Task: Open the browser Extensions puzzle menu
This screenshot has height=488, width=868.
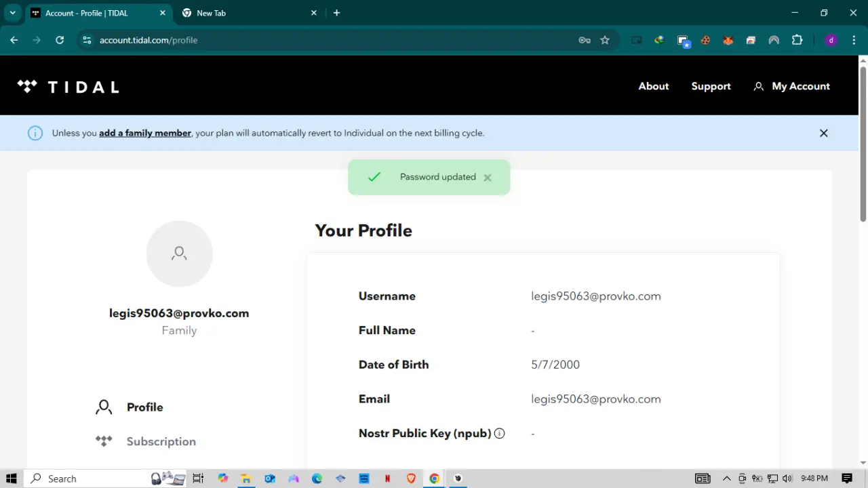Action: (x=797, y=40)
